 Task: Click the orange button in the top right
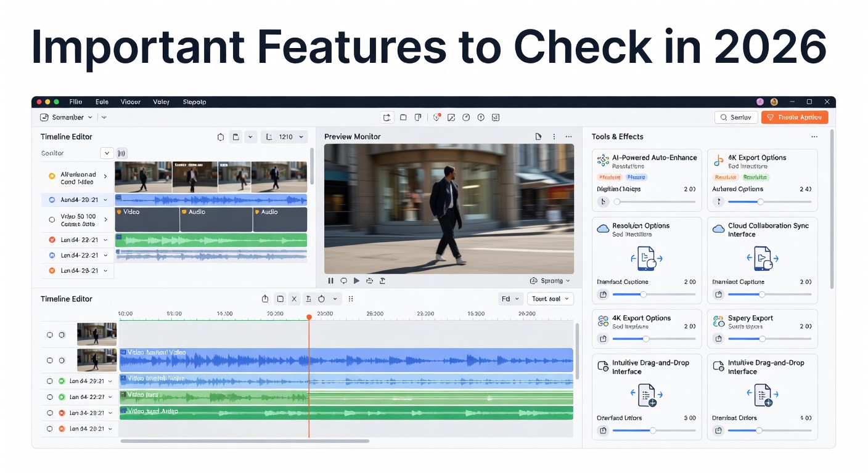(x=795, y=117)
